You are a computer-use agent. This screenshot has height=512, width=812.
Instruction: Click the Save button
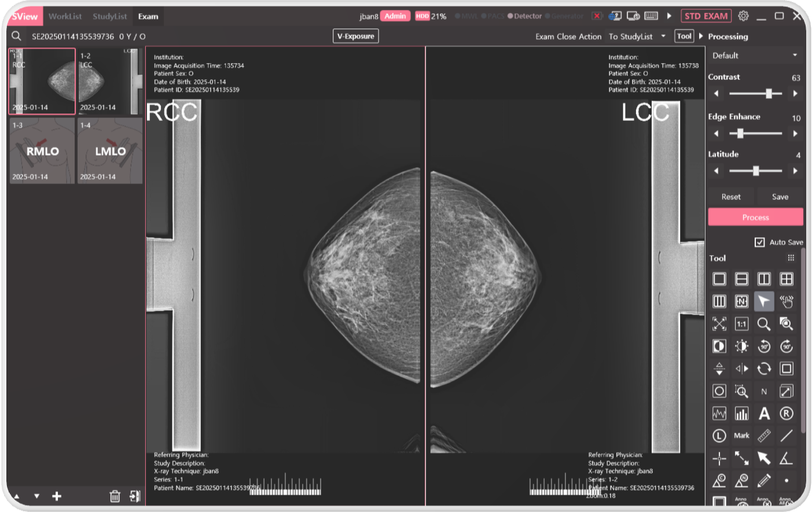tap(780, 197)
